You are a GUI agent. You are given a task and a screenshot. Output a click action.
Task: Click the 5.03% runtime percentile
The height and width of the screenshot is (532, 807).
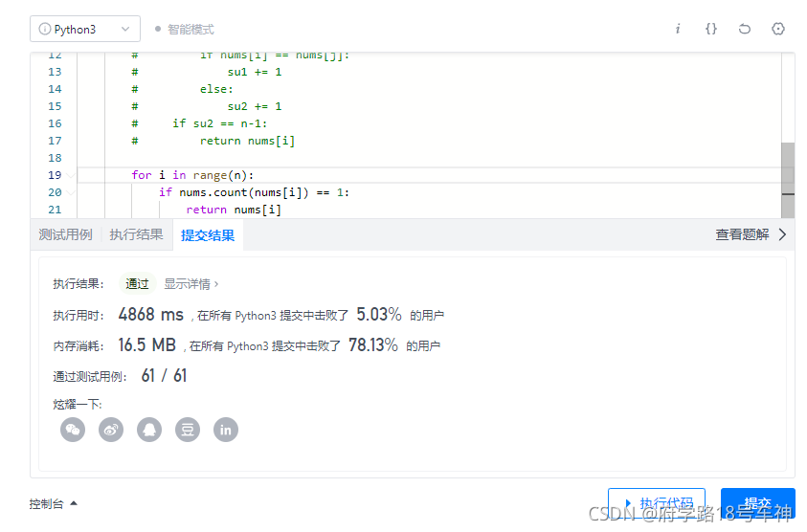[379, 315]
